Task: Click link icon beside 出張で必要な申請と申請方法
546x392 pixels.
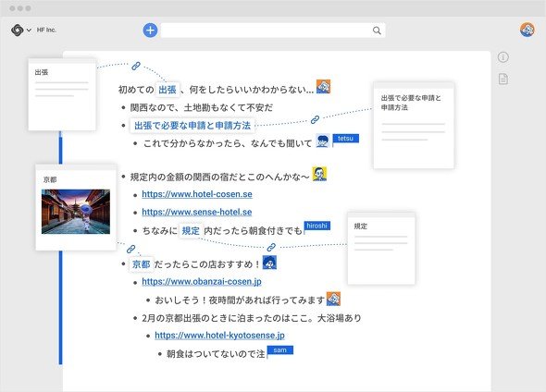Action: click(315, 119)
